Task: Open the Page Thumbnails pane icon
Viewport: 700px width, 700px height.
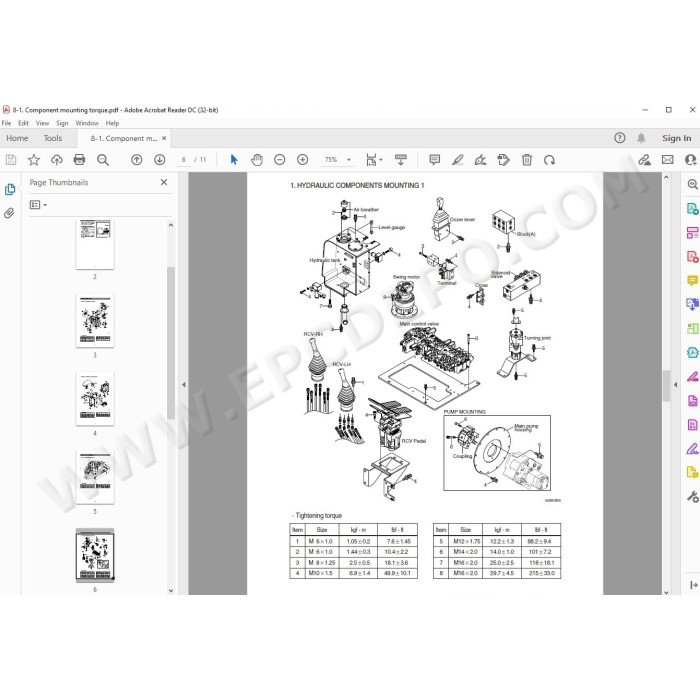Action: [x=10, y=189]
